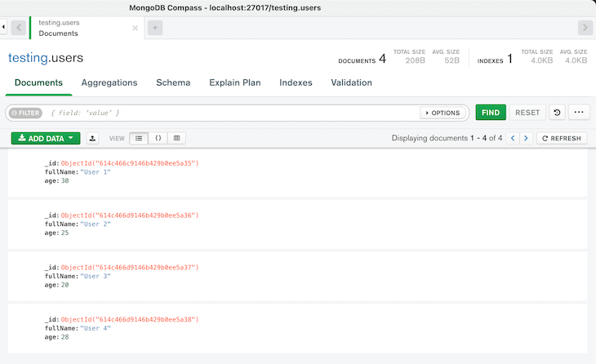The image size is (596, 364).
Task: Click the 208B total size value
Action: pos(415,60)
